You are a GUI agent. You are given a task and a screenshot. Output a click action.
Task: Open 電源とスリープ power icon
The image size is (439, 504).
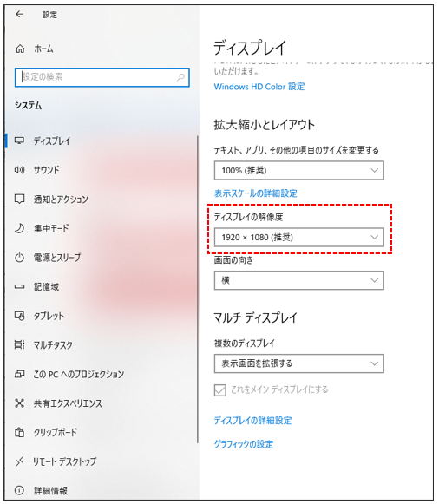coord(19,258)
